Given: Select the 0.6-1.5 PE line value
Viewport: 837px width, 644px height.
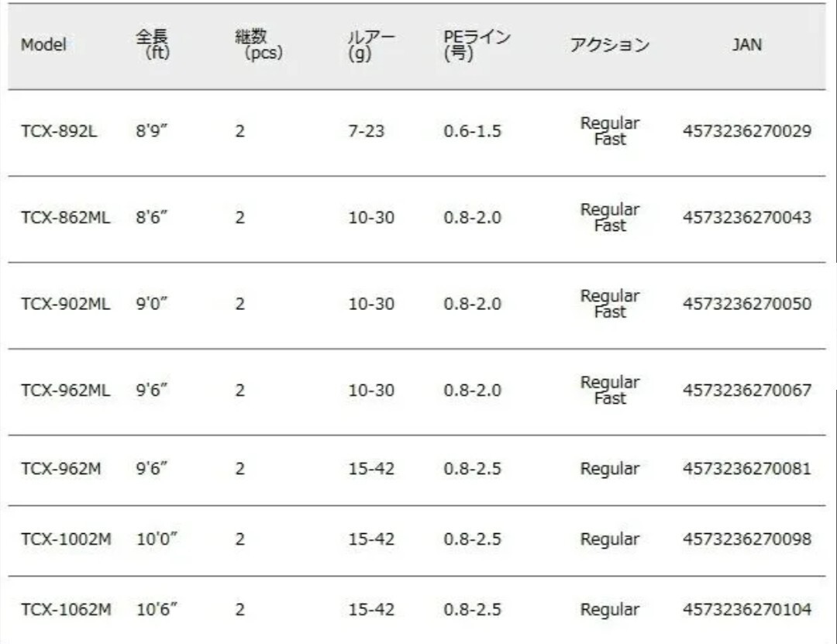Looking at the screenshot, I should click(472, 132).
